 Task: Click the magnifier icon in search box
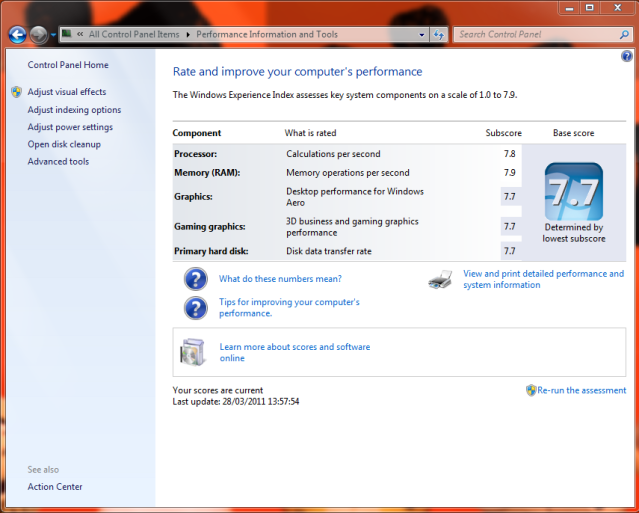tap(623, 35)
